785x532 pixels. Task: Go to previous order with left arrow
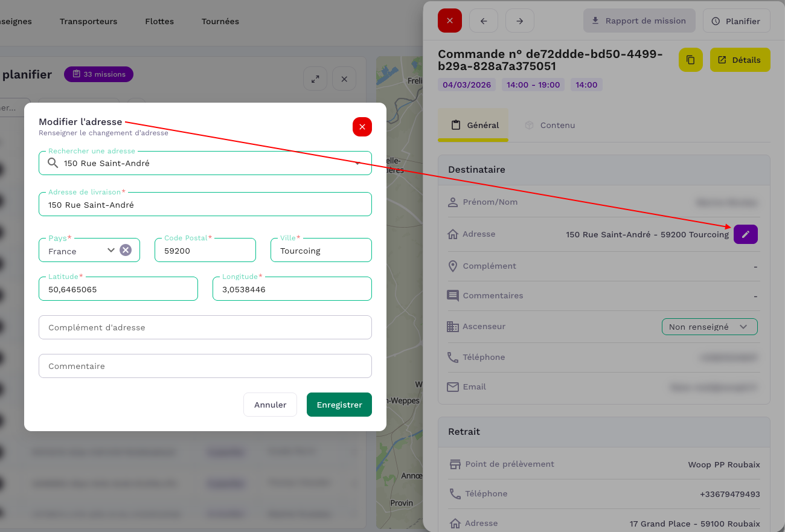point(483,21)
